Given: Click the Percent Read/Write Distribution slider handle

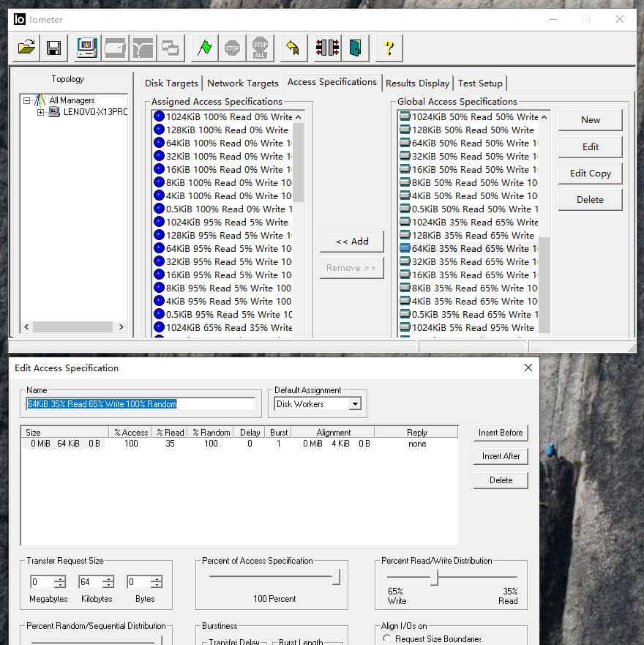Looking at the screenshot, I should [434, 578].
